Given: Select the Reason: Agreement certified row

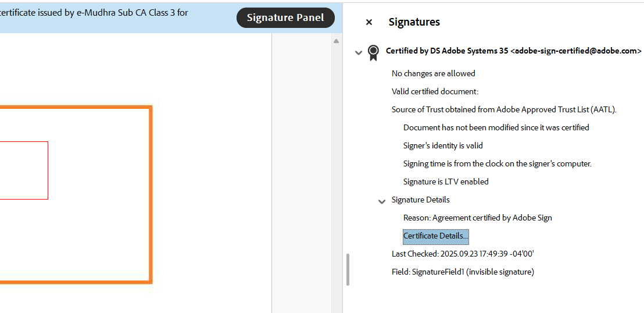Looking at the screenshot, I should (478, 218).
